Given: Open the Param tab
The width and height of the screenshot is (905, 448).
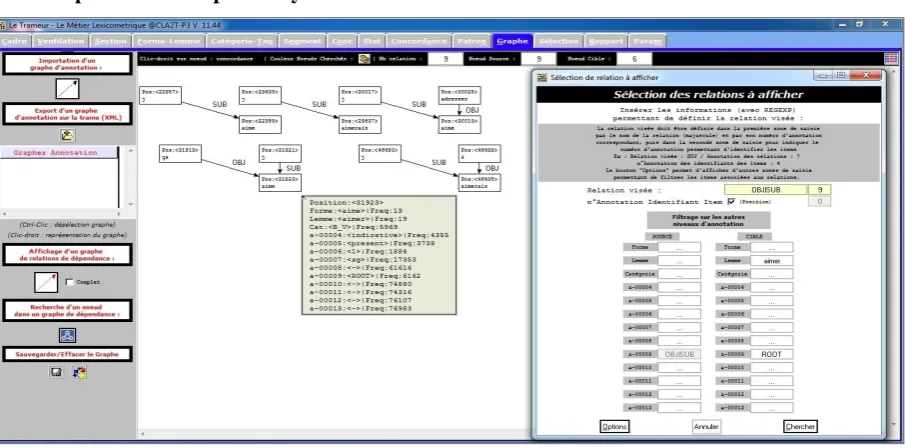Looking at the screenshot, I should (x=647, y=41).
